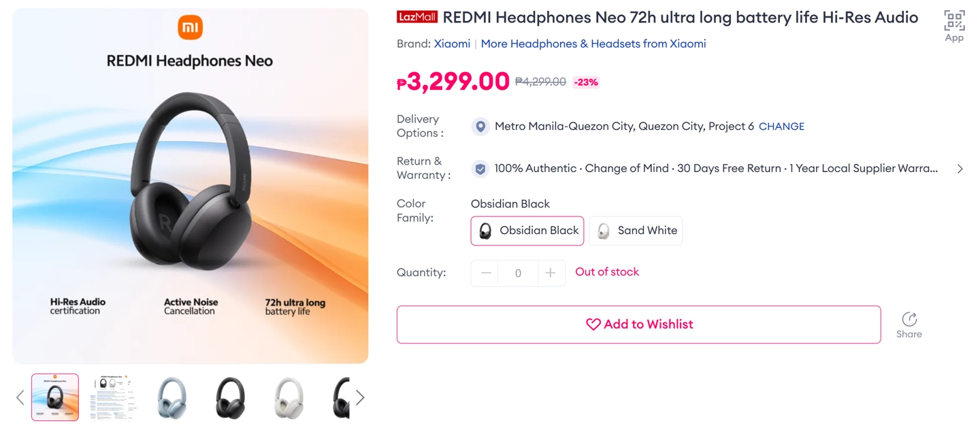Add to Wishlist

coord(638,324)
